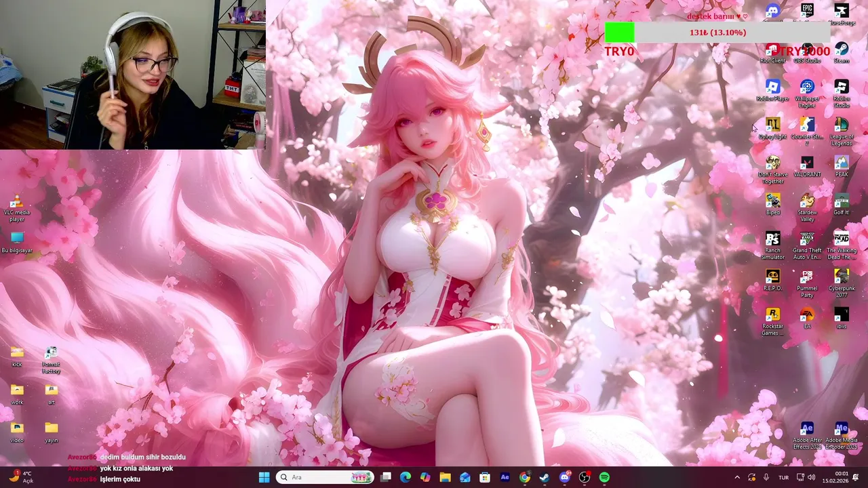Screen dimensions: 868x488
Task: Select the Wallpaper Engine shortcut
Action: (807, 94)
